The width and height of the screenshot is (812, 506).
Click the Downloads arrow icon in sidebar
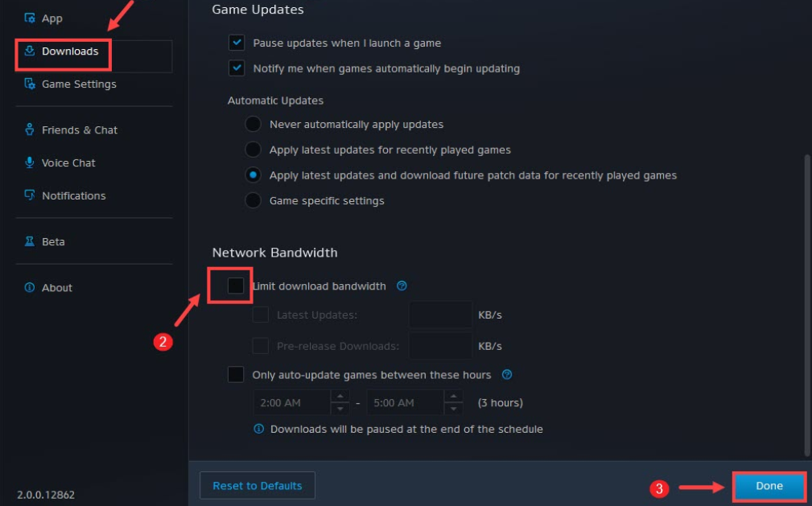(x=30, y=51)
